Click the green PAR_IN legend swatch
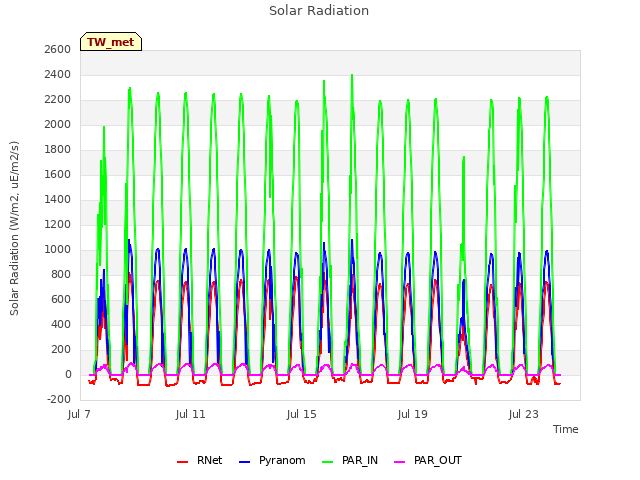This screenshot has width=640, height=480. point(327,462)
